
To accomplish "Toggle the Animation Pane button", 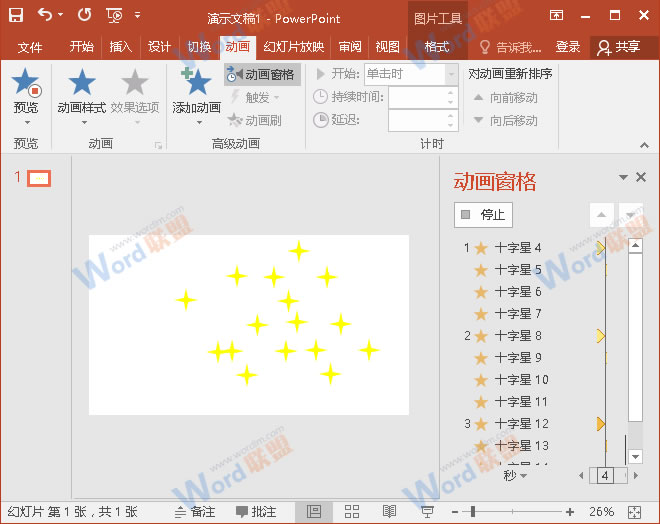I will tap(261, 75).
